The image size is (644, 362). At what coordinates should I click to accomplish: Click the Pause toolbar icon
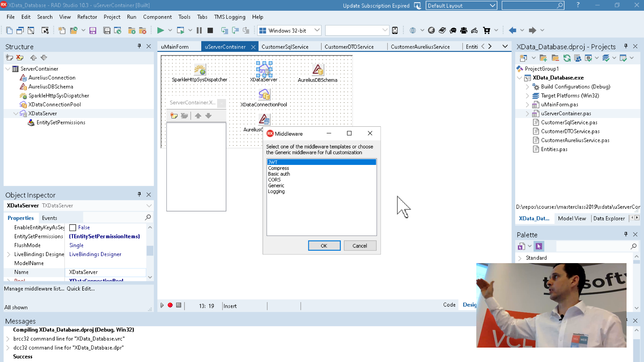coord(199,31)
